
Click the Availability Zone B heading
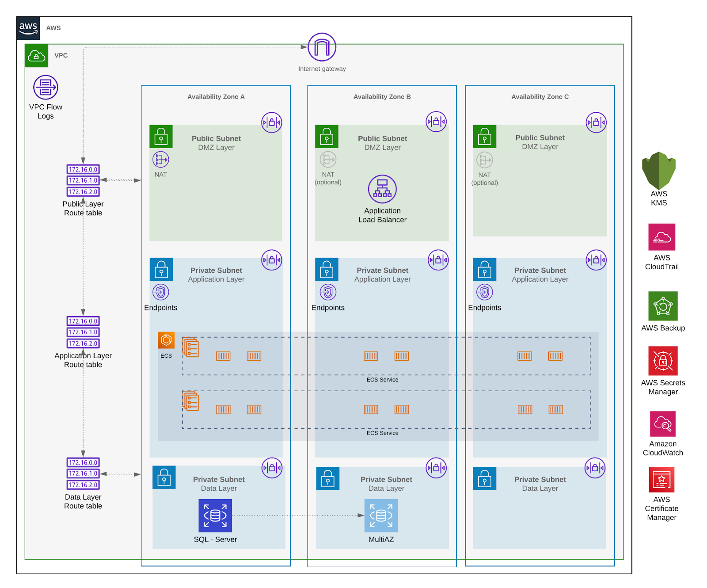[x=382, y=96]
